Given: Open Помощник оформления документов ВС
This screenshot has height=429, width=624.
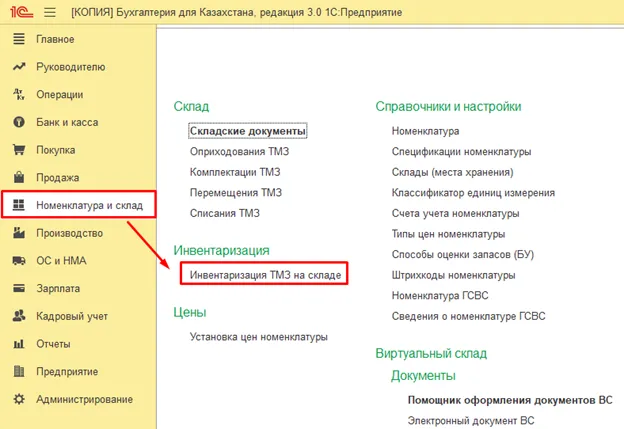Looking at the screenshot, I should click(x=510, y=400).
